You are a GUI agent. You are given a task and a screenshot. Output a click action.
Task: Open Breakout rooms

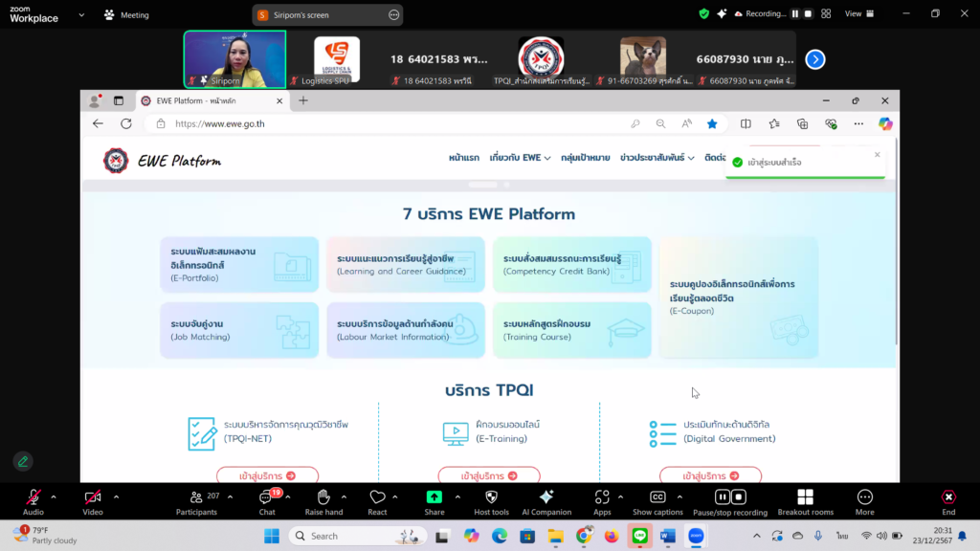coord(806,501)
